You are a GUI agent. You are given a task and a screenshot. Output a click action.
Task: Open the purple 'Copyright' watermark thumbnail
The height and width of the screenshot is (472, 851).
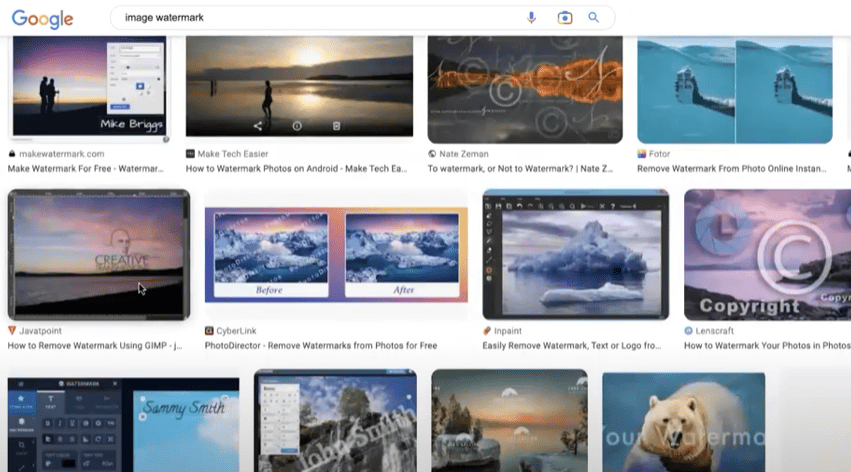coord(767,254)
